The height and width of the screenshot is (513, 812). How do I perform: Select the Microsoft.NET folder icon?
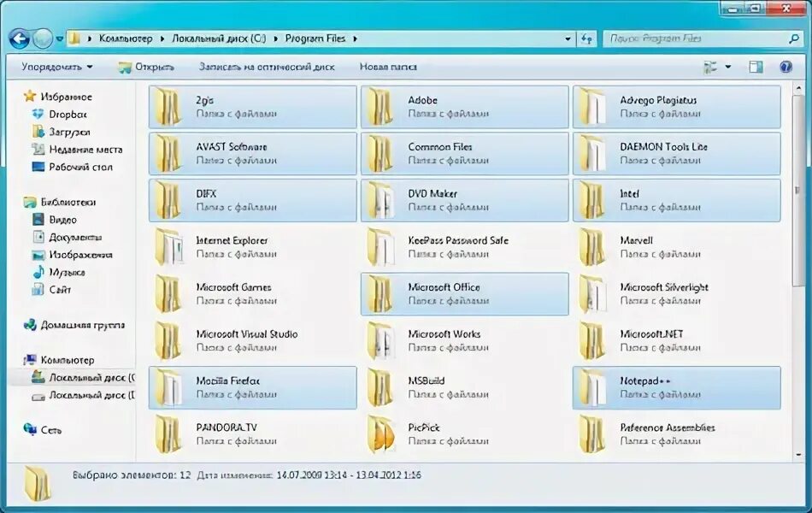[x=593, y=341]
